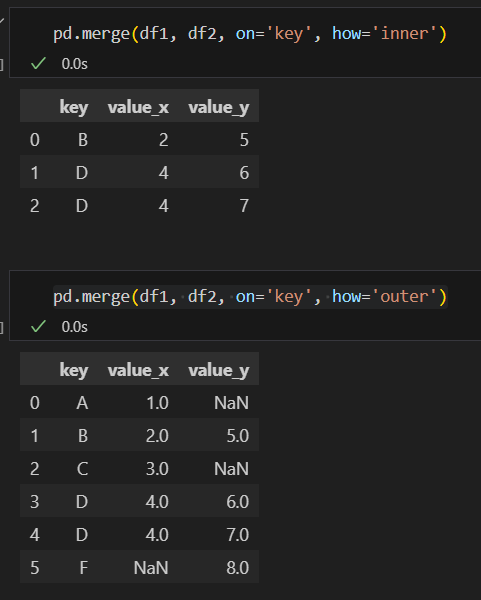Image resolution: width=481 pixels, height=600 pixels.
Task: Click the value_y column header in the outer merge output
Action: [218, 370]
